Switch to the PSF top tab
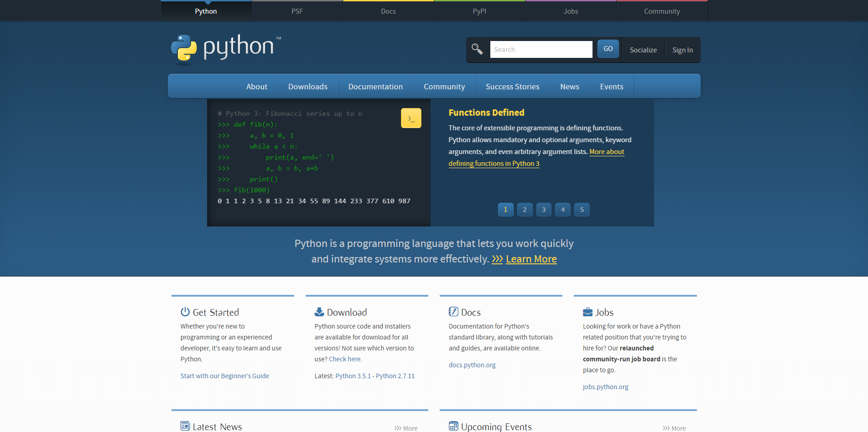868x432 pixels. point(297,11)
